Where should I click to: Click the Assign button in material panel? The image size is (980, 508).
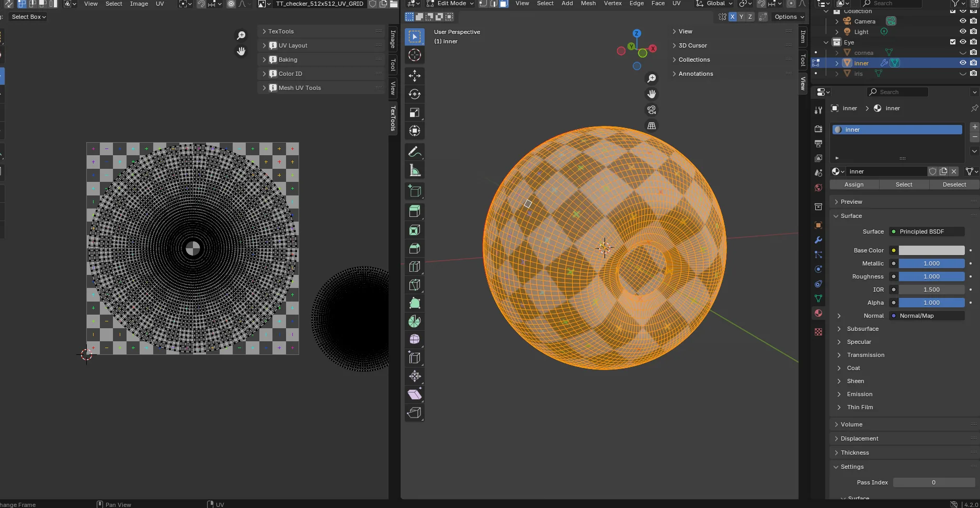pyautogui.click(x=854, y=184)
